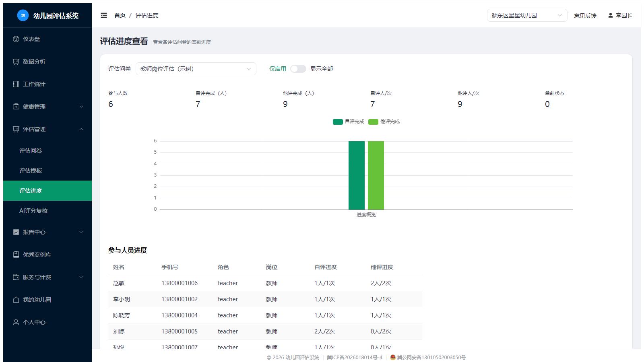The height and width of the screenshot is (362, 644).
Task: Toggle the 他评完成 legend series
Action: (x=384, y=121)
